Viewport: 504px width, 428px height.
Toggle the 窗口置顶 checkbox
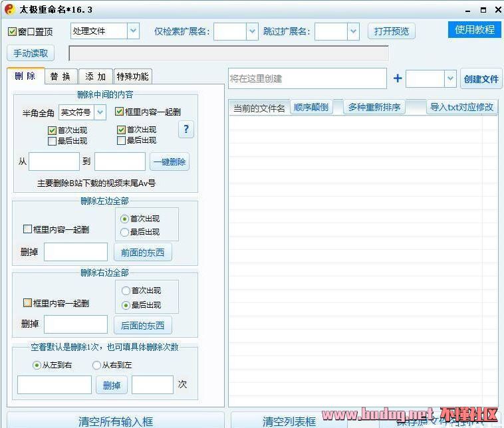point(13,32)
